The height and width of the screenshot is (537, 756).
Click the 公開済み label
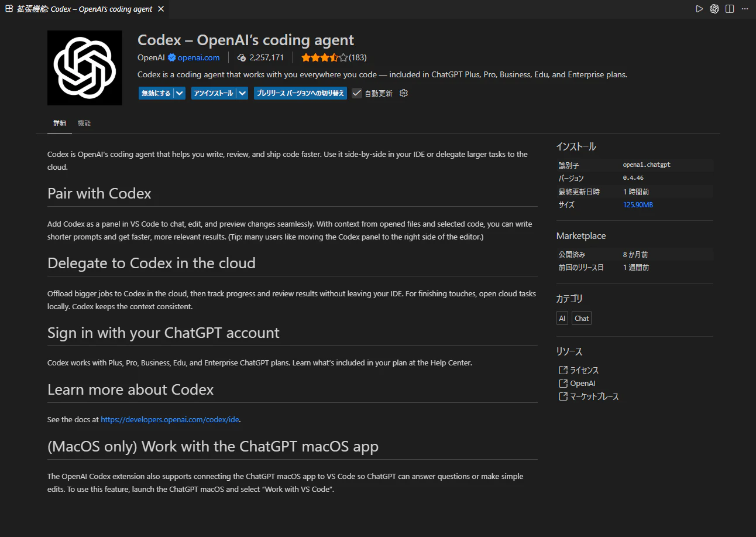(x=572, y=255)
